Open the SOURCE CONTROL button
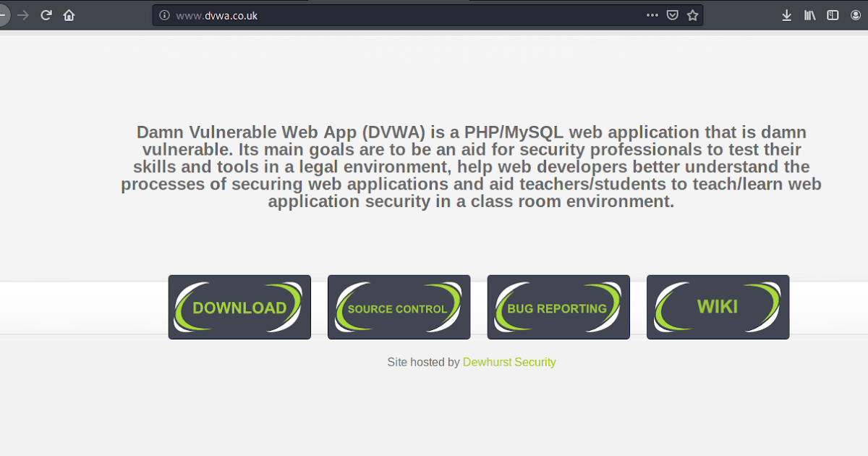868x456 pixels. pyautogui.click(x=399, y=307)
